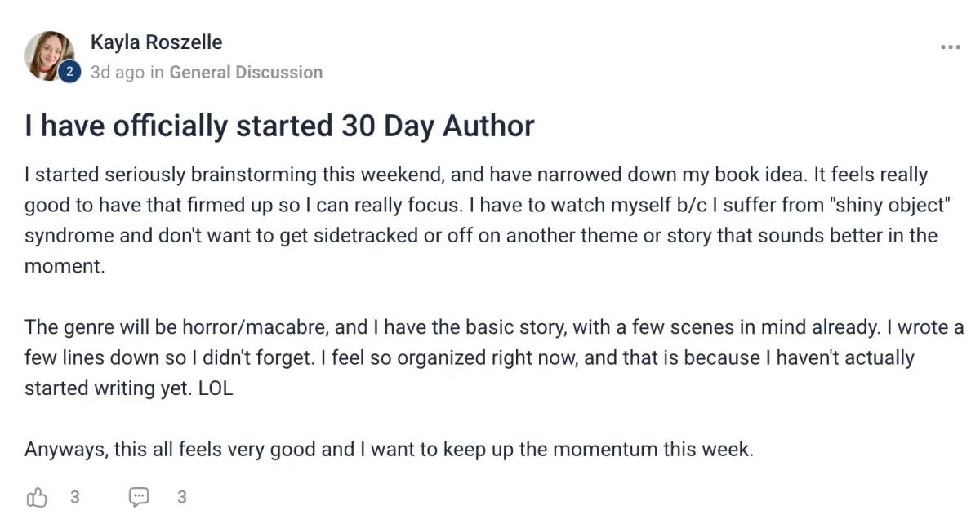
Task: Click the like count beside thumbs-up
Action: 74,496
